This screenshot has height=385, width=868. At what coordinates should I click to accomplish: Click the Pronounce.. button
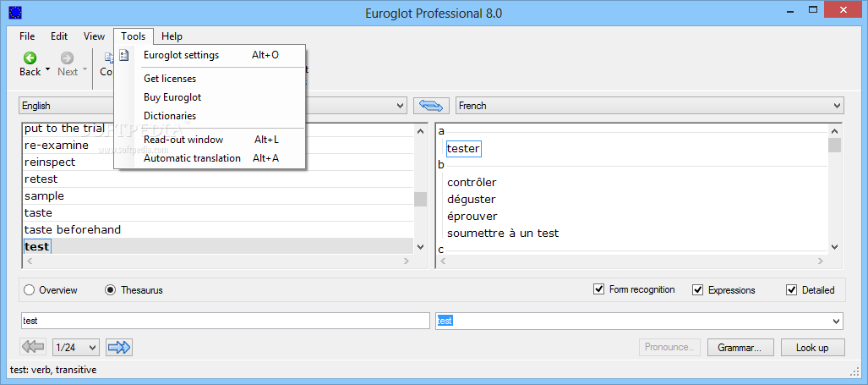669,347
